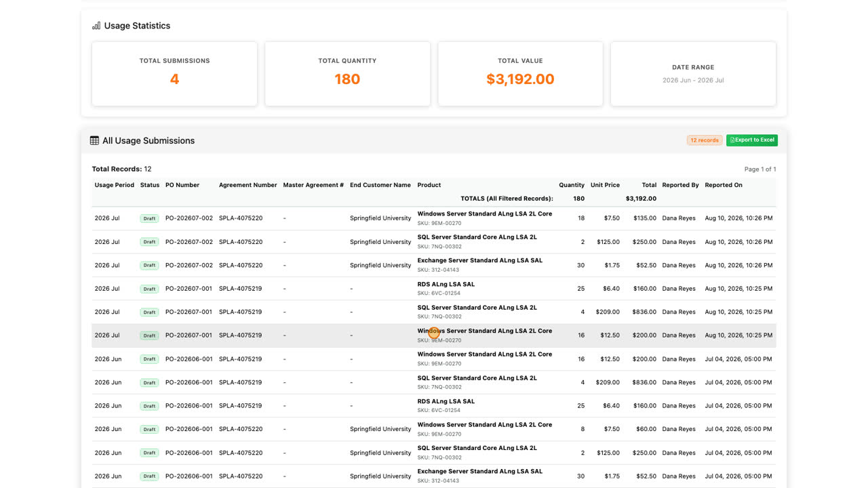This screenshot has width=868, height=488.
Task: Click PO-202607-001 in the 2026 Jul RDS row
Action: coord(189,289)
